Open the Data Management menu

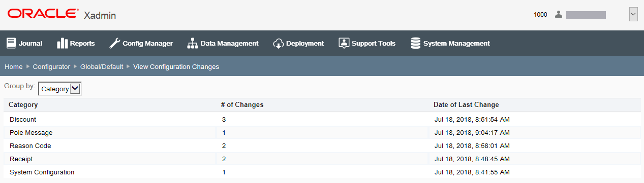tap(223, 43)
